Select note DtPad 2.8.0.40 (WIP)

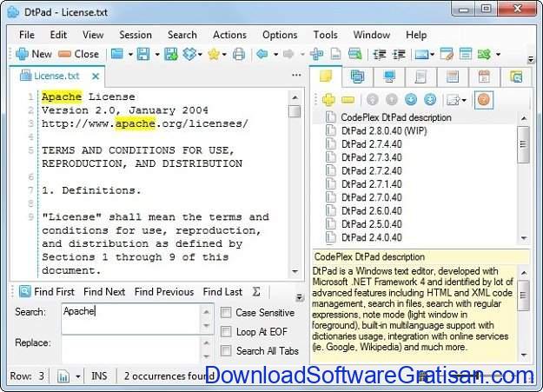coord(384,131)
